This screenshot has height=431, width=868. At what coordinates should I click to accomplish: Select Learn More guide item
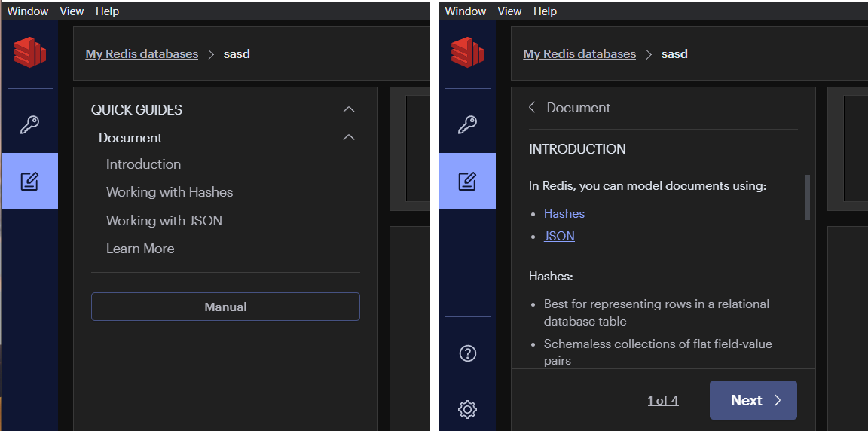coord(140,249)
